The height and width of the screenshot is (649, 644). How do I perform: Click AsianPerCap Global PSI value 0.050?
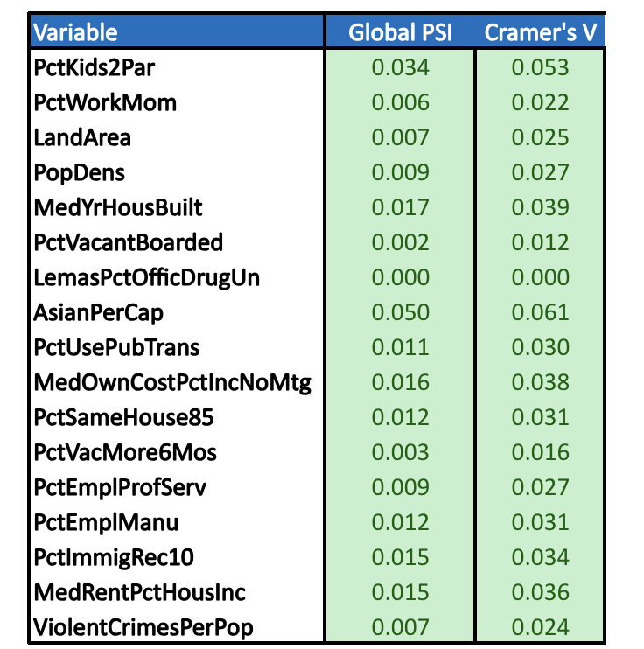pyautogui.click(x=400, y=312)
